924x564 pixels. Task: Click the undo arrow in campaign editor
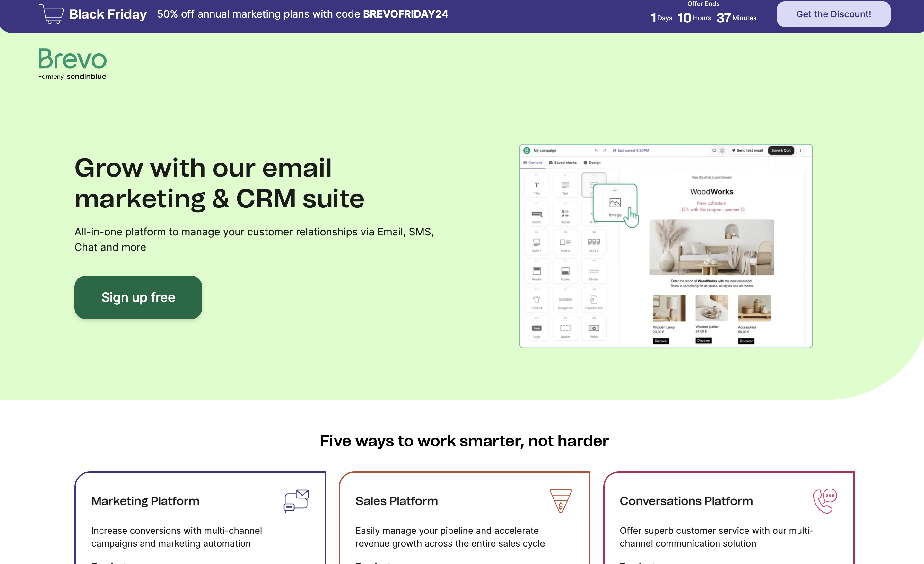tap(596, 151)
